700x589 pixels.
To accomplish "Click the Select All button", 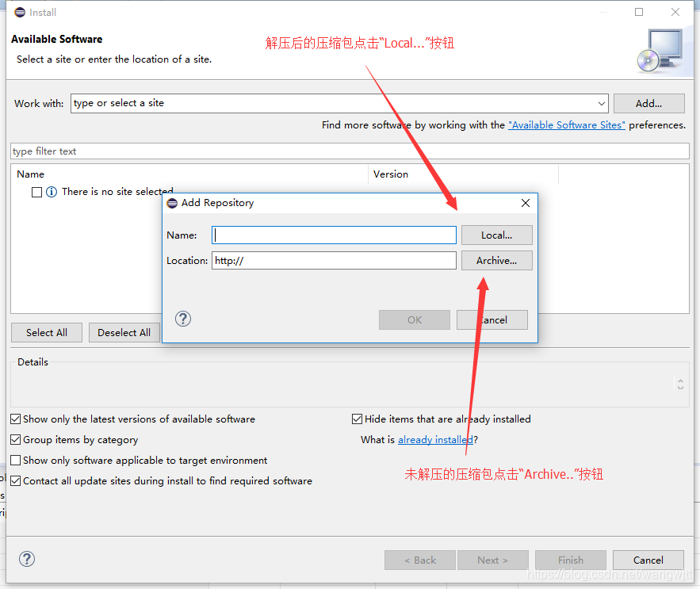I will (x=47, y=333).
